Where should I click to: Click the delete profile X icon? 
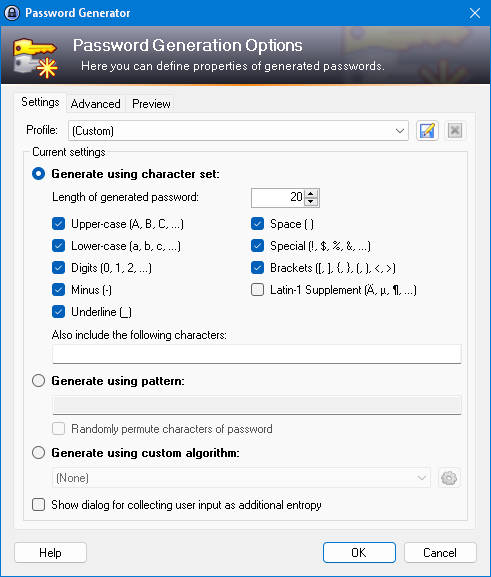pyautogui.click(x=455, y=131)
